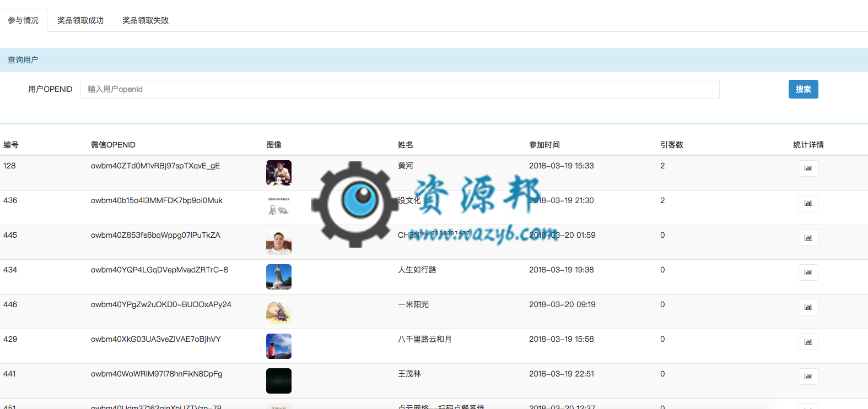Click the number 441 cell
Viewport: 868px width, 409px height.
[x=9, y=374]
